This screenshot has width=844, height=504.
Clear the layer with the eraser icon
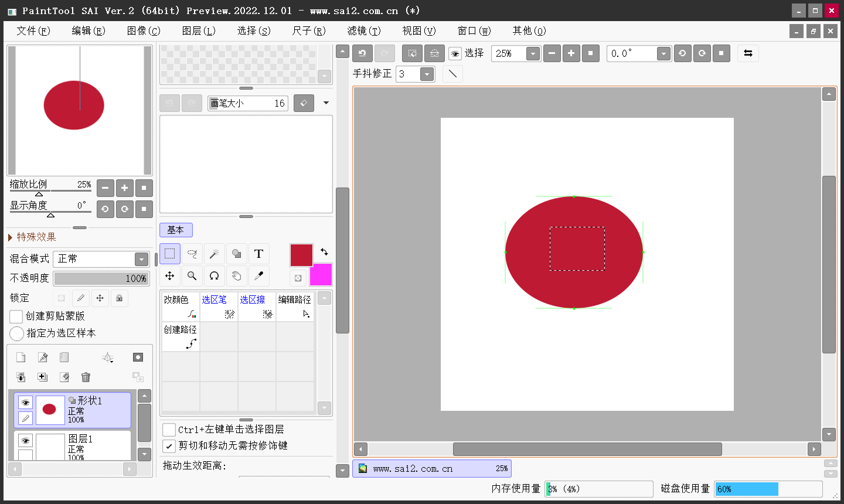click(64, 377)
